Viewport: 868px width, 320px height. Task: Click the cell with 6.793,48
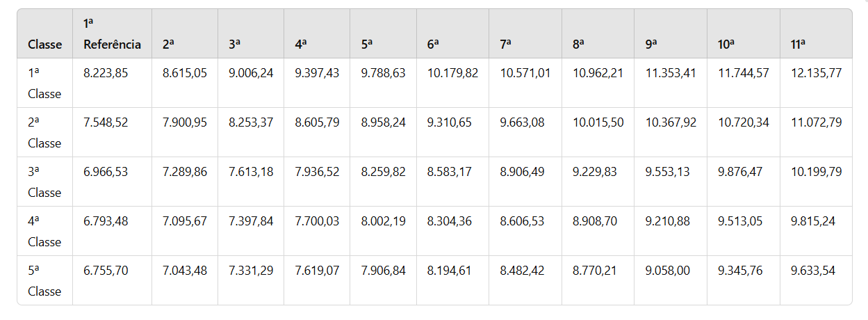coord(106,221)
